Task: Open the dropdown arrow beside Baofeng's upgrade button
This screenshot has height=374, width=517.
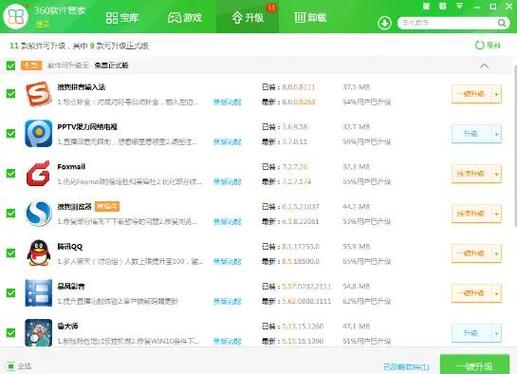Action: pyautogui.click(x=496, y=294)
